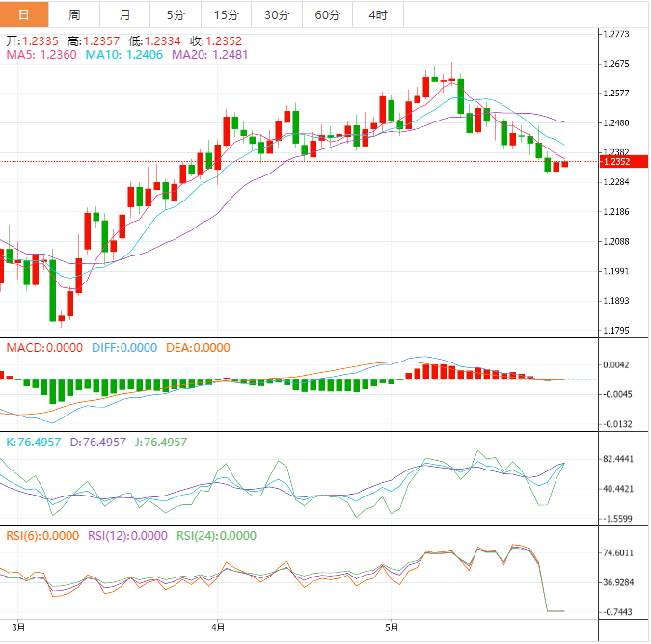
Task: Click the RSI(6) indicator label
Action: [x=41, y=536]
